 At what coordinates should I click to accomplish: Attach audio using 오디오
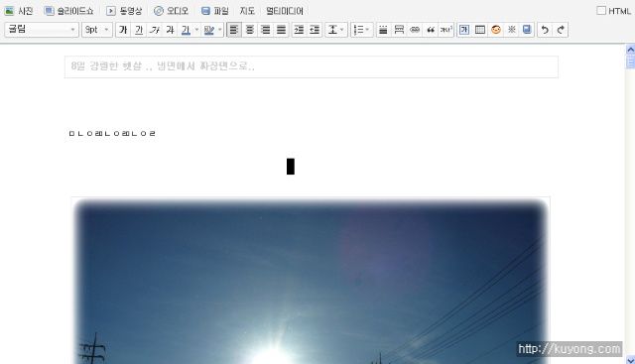[x=172, y=11]
